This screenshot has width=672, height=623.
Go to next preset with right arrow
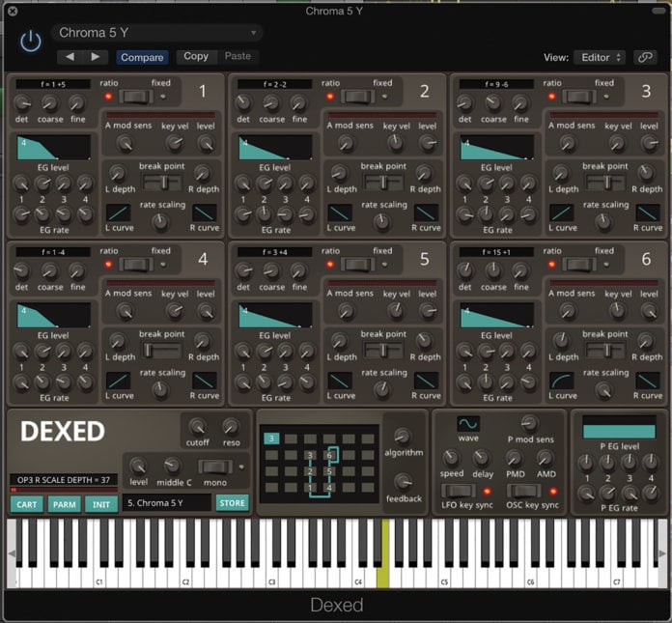tap(94, 57)
